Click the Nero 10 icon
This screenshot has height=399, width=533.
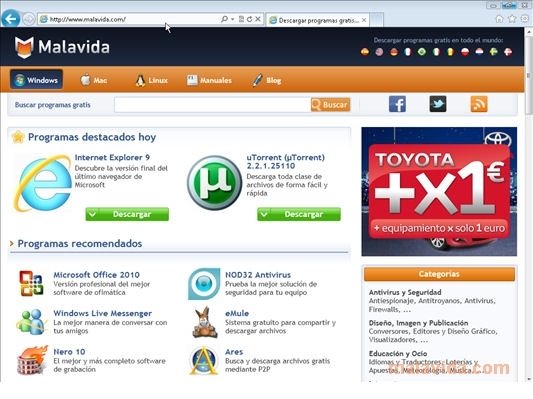[32, 360]
